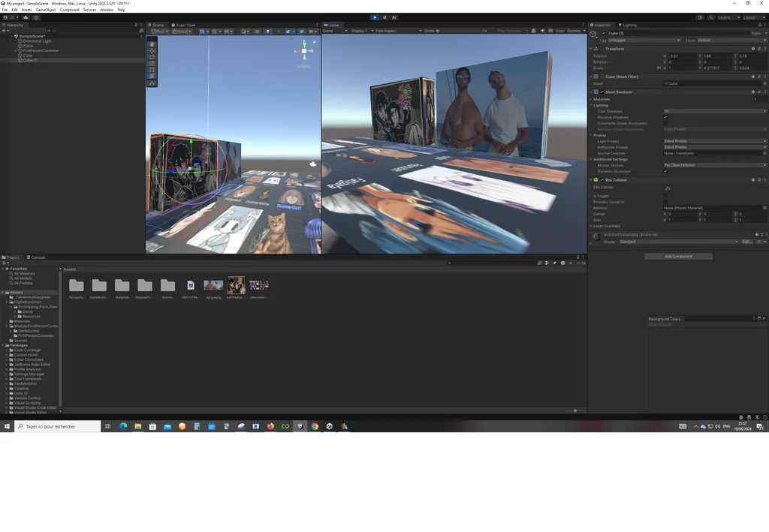Screen dimensions: 769x532
Task: Open the Component menu
Action: click(70, 10)
